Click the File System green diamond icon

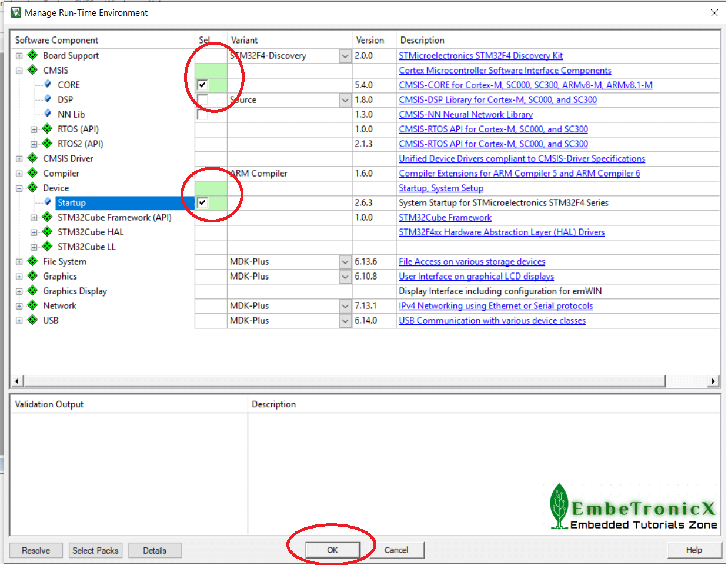[x=33, y=261]
